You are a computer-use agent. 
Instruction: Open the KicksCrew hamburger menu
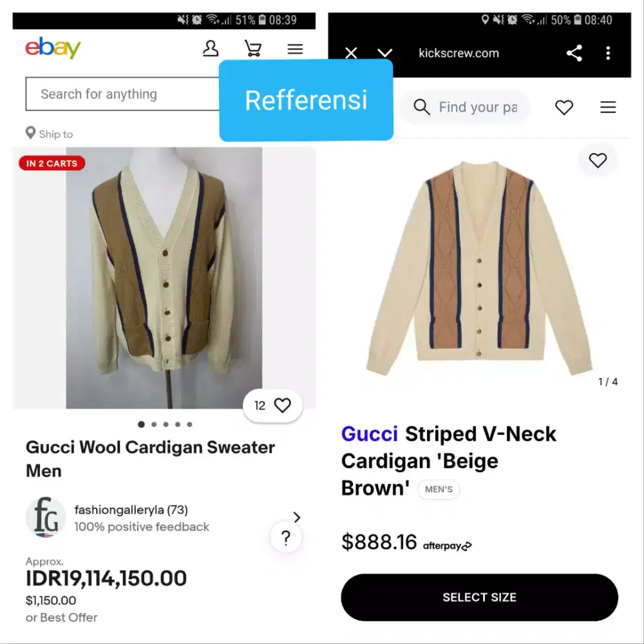pyautogui.click(x=608, y=108)
